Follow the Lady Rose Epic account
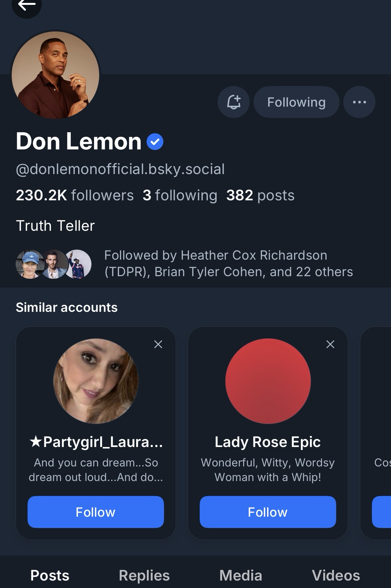 pos(268,512)
